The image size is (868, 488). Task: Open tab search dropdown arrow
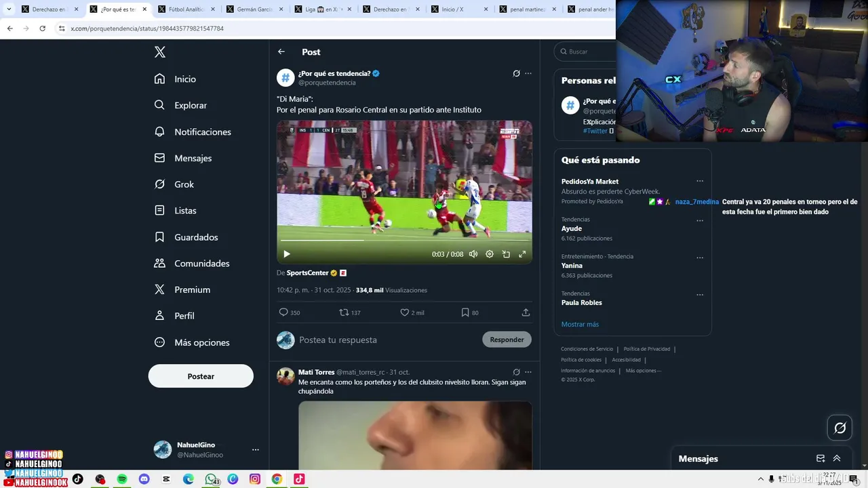(9, 9)
